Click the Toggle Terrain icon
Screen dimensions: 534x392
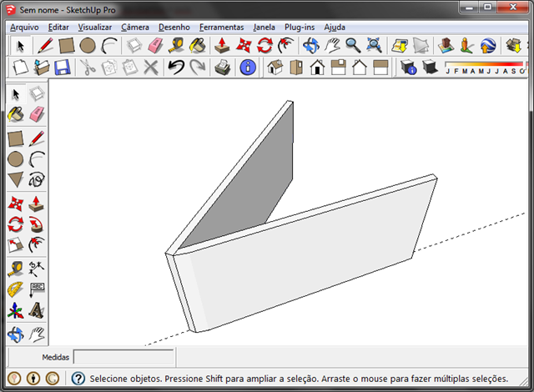coord(421,46)
